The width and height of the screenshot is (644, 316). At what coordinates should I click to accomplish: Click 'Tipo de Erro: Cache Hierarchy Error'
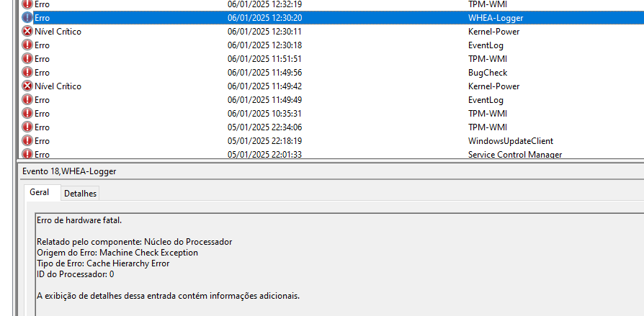pos(103,263)
